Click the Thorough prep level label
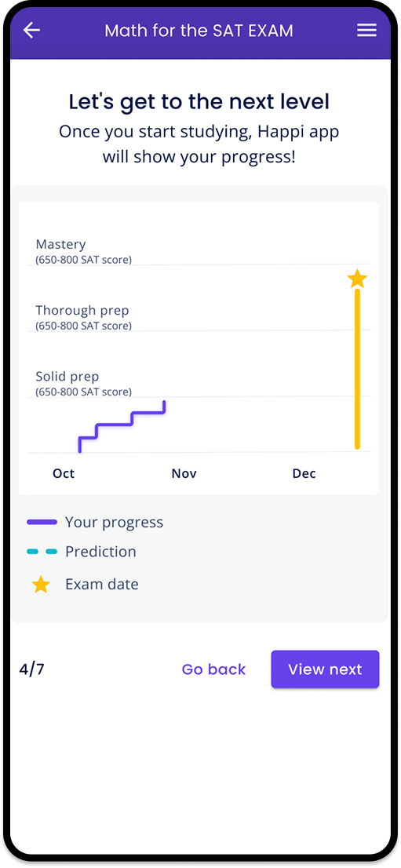401x868 pixels. click(82, 311)
